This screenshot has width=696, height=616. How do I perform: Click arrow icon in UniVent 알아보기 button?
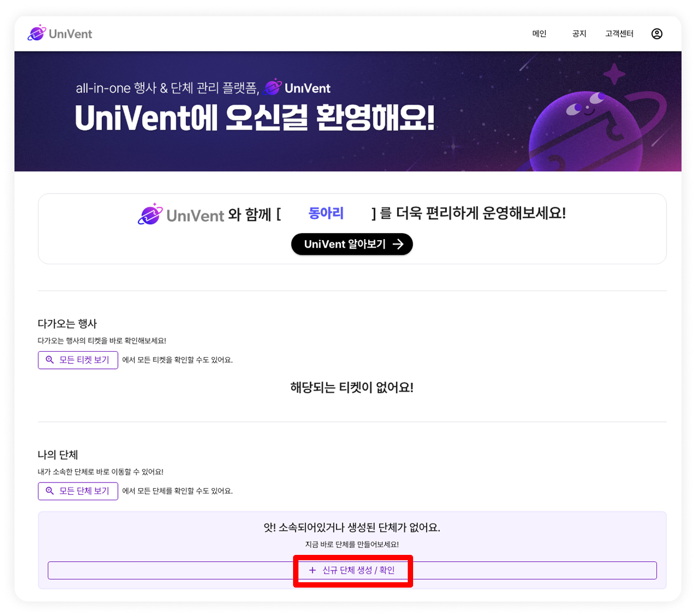[x=398, y=244]
